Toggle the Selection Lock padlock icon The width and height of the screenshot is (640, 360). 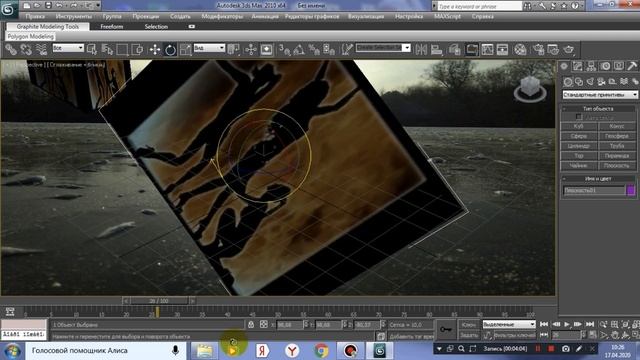coord(251,324)
